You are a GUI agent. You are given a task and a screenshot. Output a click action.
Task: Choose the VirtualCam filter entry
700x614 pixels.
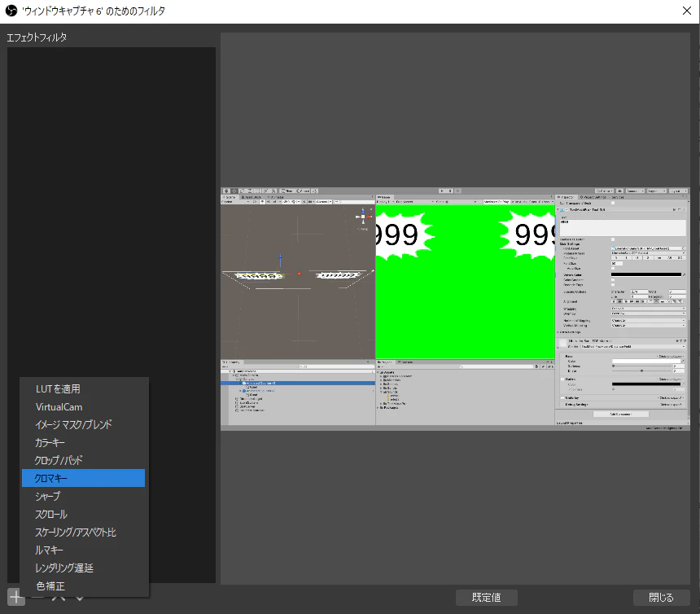point(84,407)
